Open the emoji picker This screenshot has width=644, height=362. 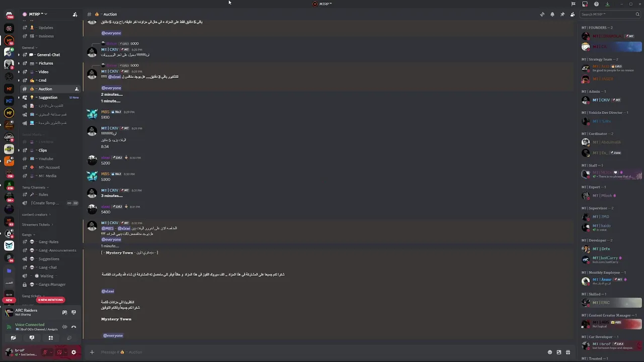pyautogui.click(x=550, y=352)
